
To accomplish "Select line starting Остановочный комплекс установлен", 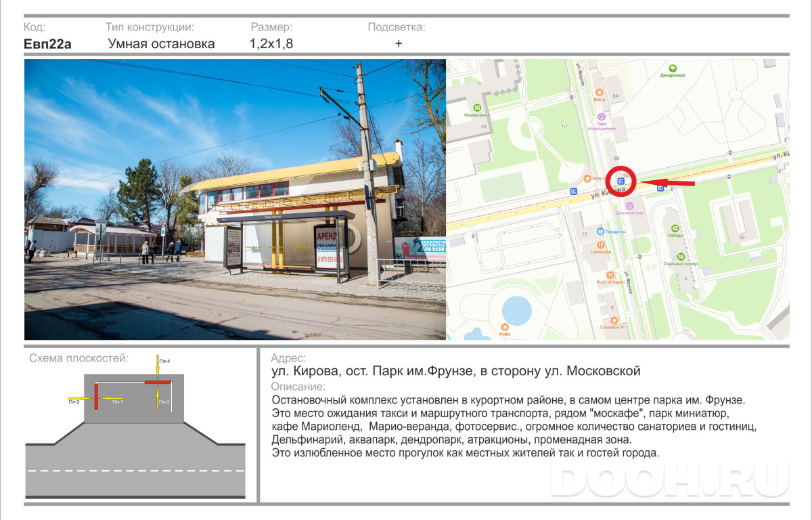I will (x=508, y=400).
